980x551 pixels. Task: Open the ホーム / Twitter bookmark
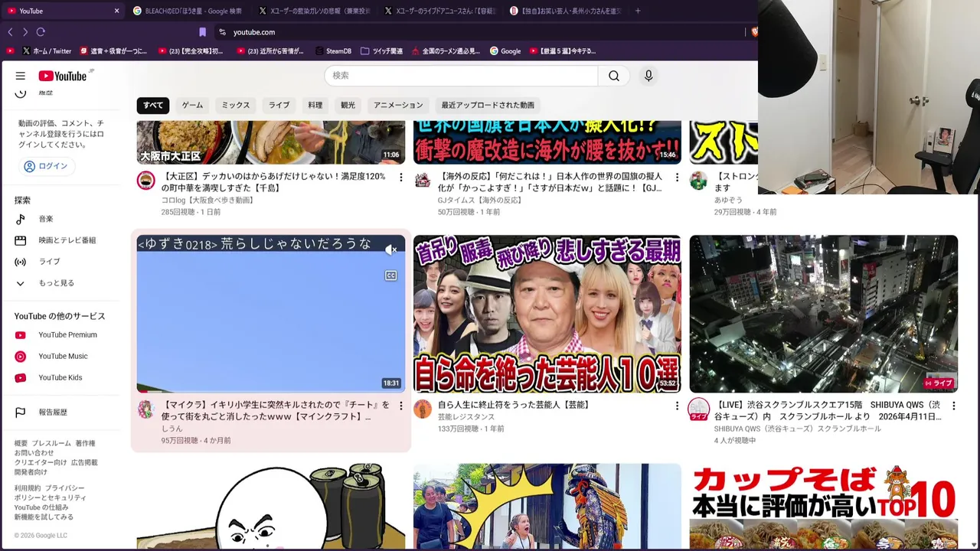tap(47, 51)
